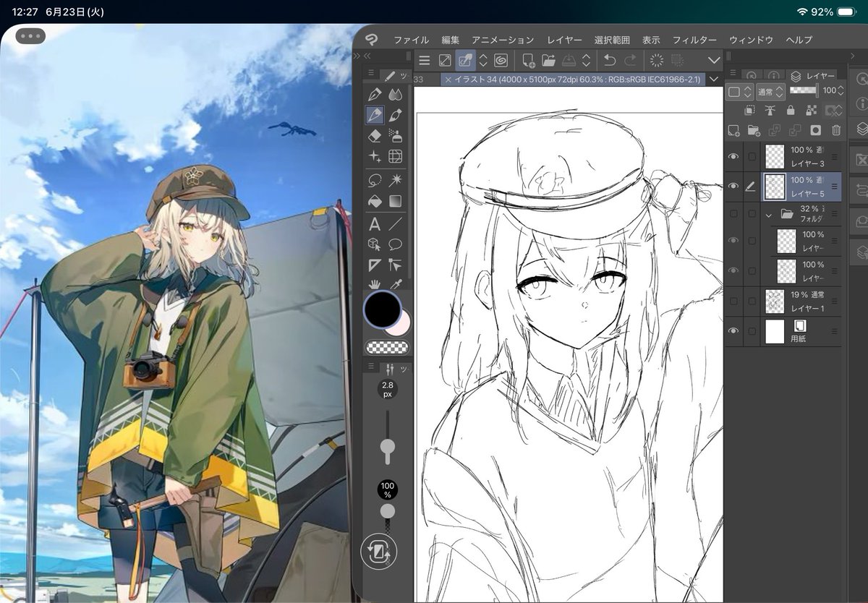
Task: Click New layer folder icon
Action: 754,130
